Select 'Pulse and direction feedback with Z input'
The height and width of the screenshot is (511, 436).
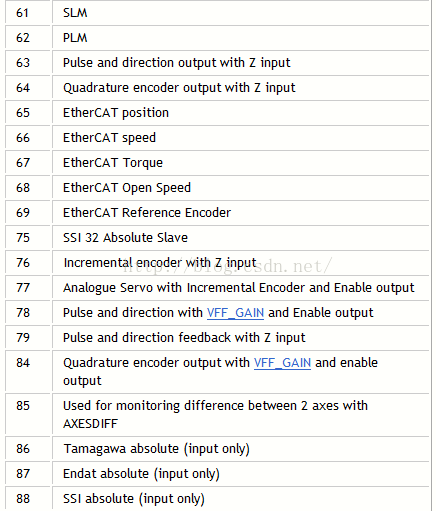point(184,338)
